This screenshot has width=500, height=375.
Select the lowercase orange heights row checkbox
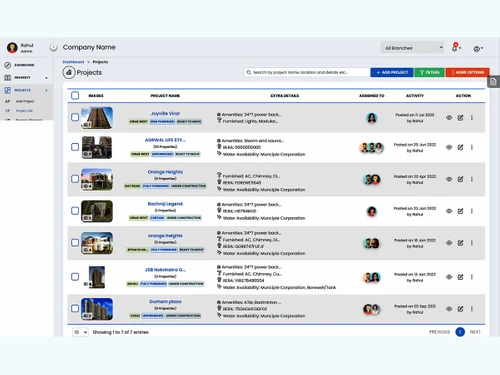tap(75, 243)
